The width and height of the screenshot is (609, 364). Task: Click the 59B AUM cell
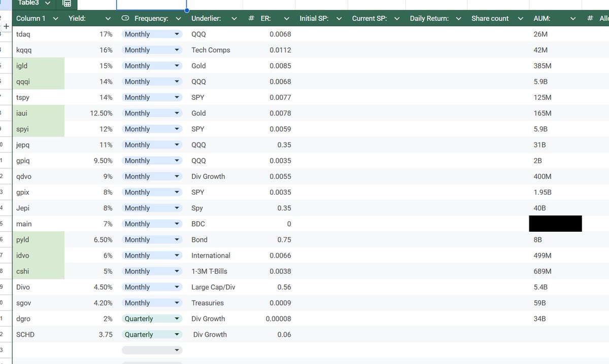[x=556, y=303]
